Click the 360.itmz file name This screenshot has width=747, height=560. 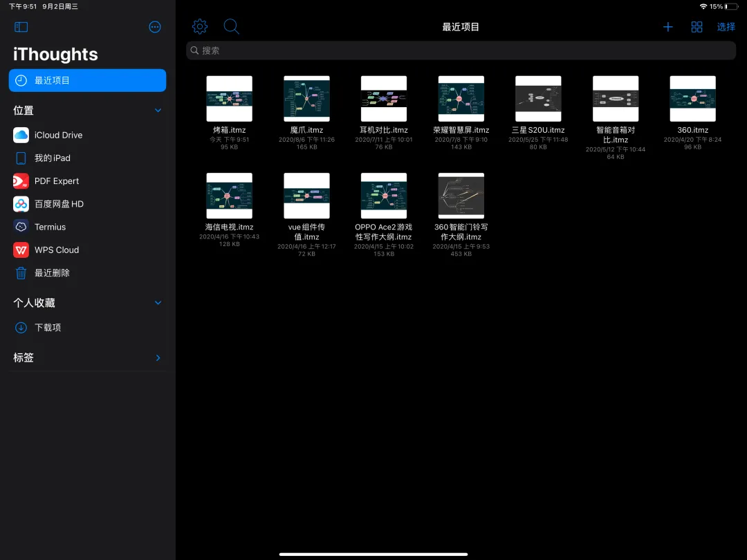click(x=692, y=130)
